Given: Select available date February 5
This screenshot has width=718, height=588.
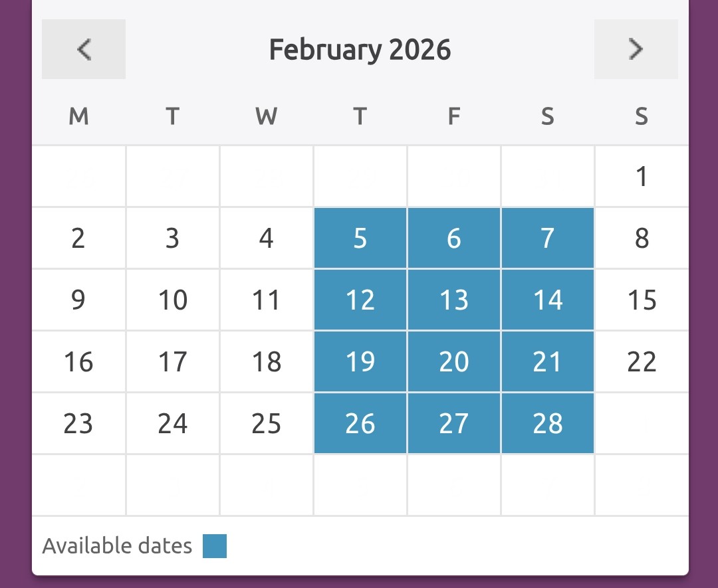Looking at the screenshot, I should [x=360, y=238].
